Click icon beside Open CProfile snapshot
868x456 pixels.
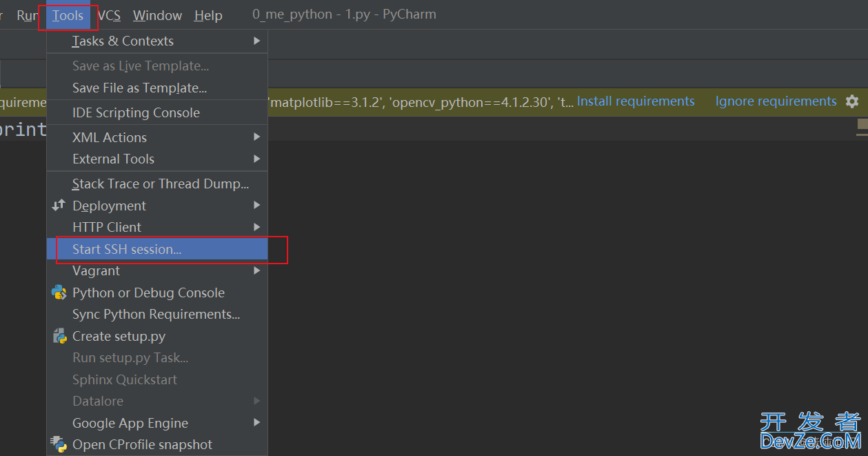[x=59, y=444]
